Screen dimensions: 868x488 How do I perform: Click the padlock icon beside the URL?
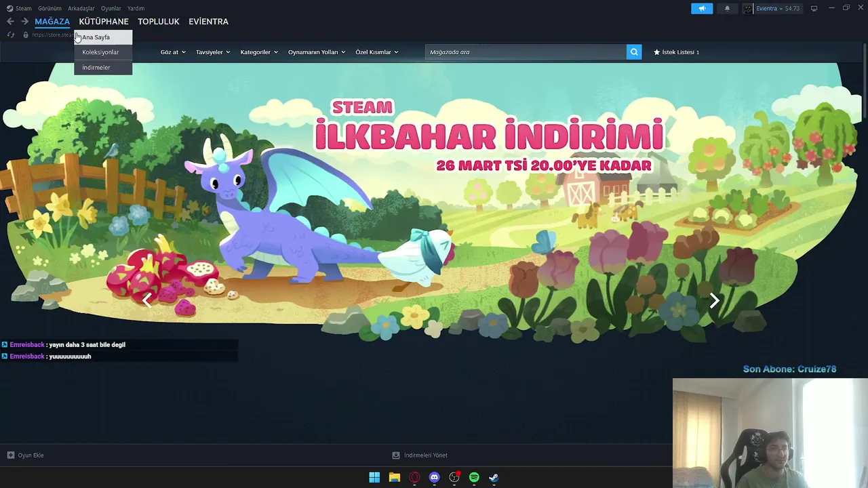coord(26,35)
